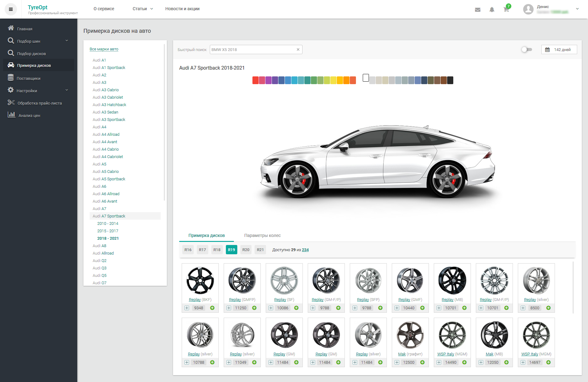Select the R19 wheel size
The height and width of the screenshot is (382, 588).
pos(231,250)
